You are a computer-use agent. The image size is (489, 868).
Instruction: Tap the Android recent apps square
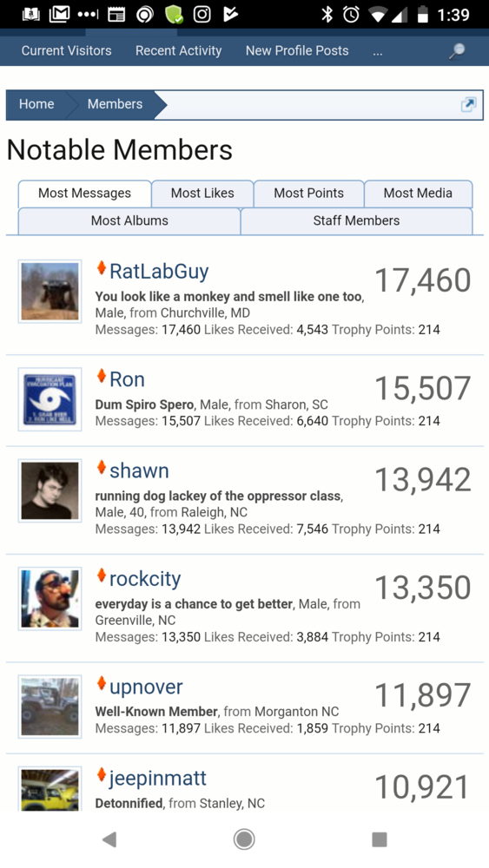[380, 839]
